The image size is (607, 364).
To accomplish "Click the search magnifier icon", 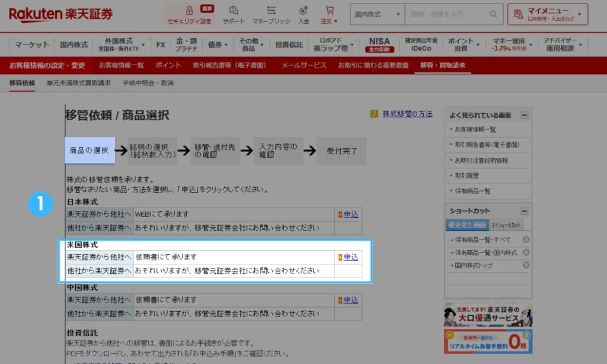I will click(x=493, y=14).
